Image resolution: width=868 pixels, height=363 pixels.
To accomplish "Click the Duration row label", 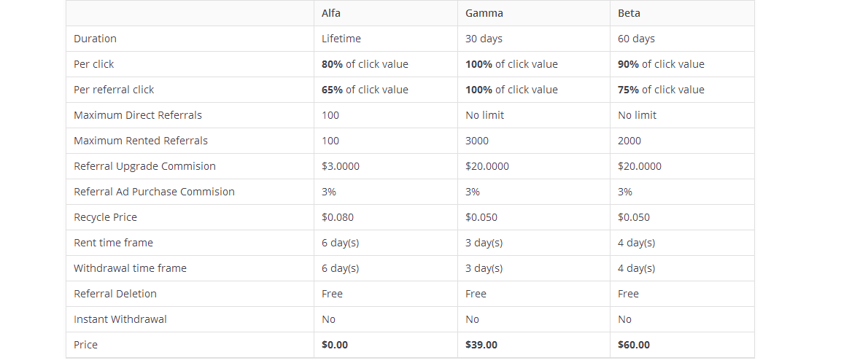I will click(95, 39).
